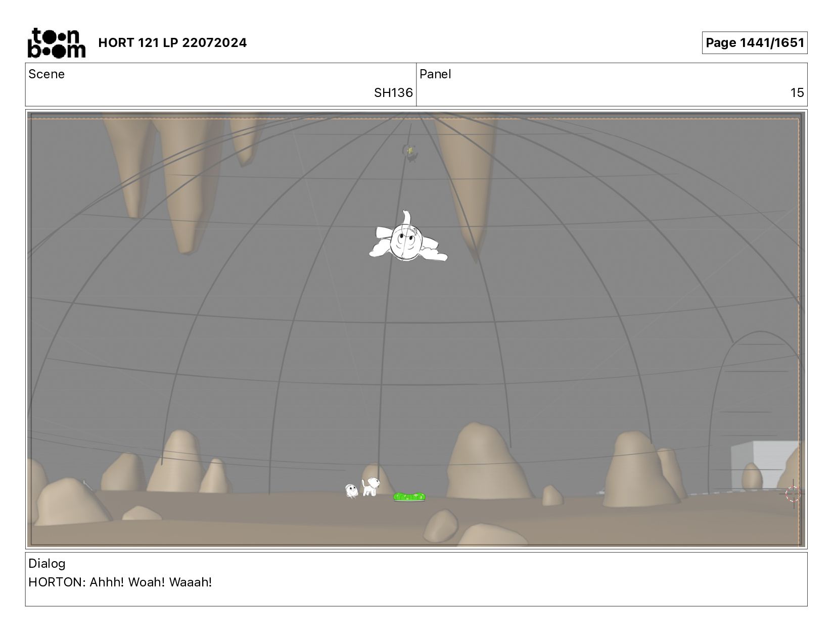Select scene value SH136
This screenshot has width=834, height=644.
click(393, 93)
